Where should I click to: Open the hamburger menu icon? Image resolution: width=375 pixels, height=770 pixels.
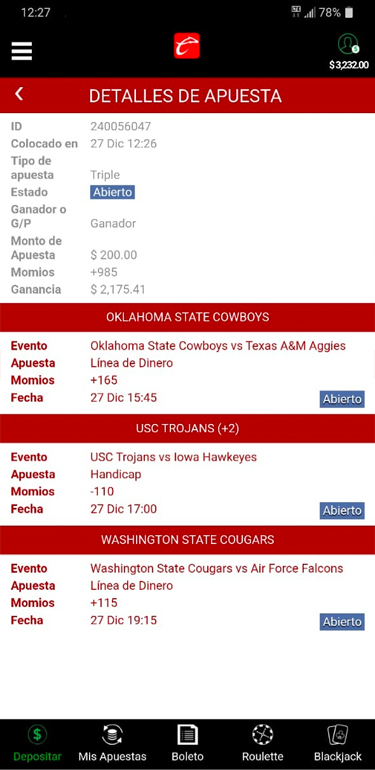[22, 51]
